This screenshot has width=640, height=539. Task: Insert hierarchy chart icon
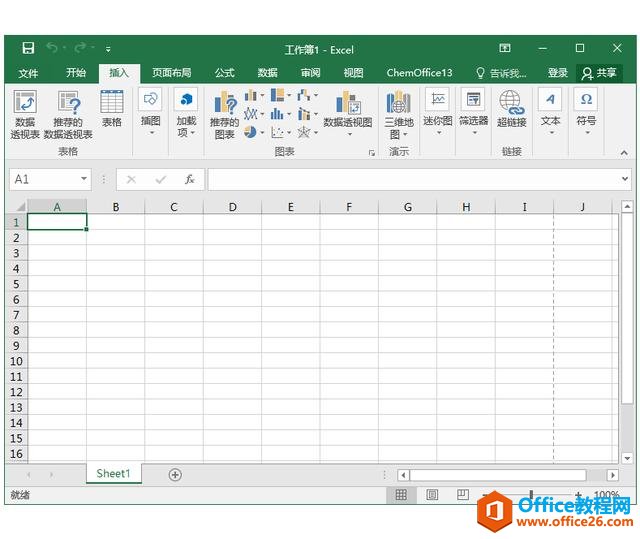[278, 95]
